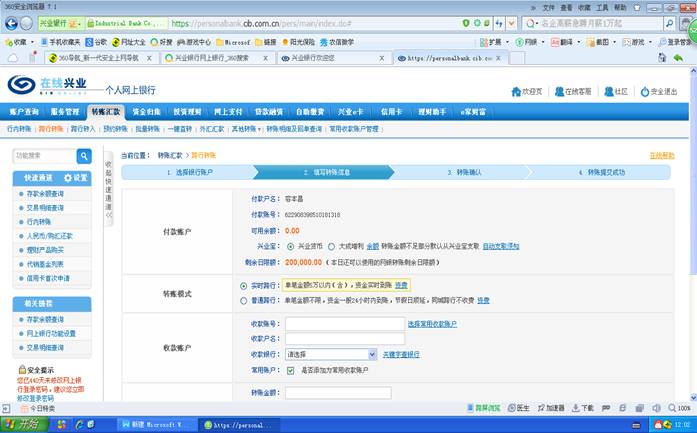Toggle 是否添加为常用收款账户 checkbox
This screenshot has height=433, width=697.
click(290, 370)
